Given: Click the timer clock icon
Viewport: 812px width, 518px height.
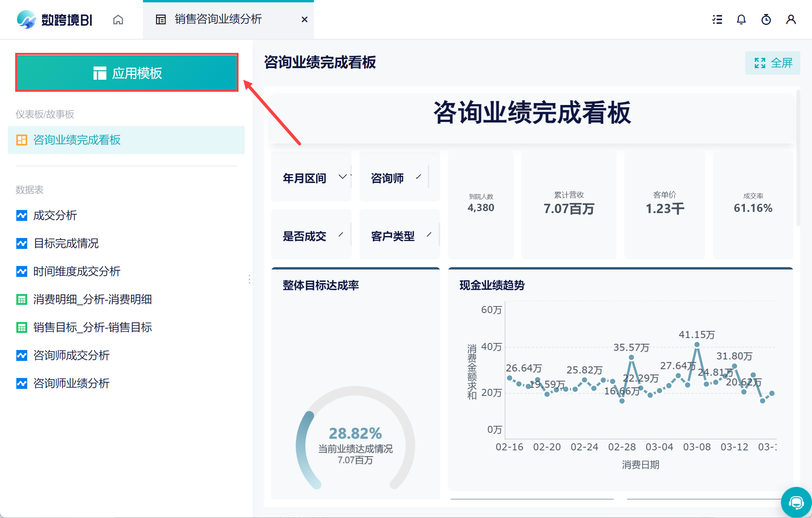Looking at the screenshot, I should 766,19.
